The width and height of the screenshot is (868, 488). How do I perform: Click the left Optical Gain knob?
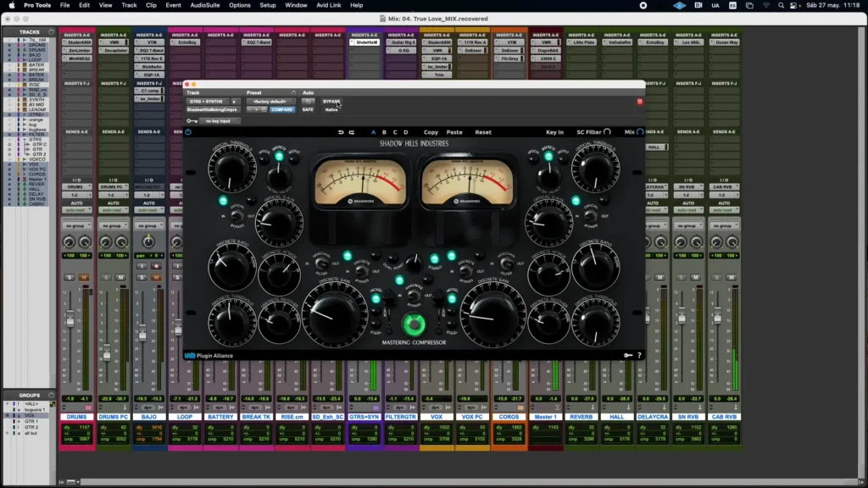(278, 224)
